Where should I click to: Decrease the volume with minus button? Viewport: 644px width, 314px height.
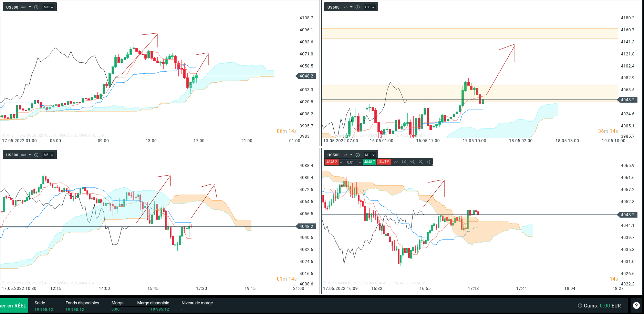(341, 162)
